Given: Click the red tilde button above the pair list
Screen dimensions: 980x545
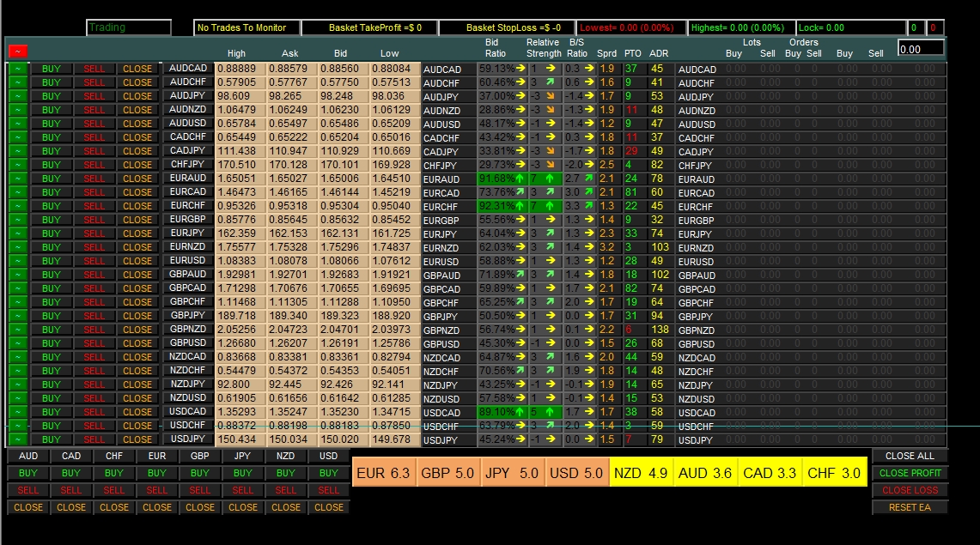Looking at the screenshot, I should tap(17, 51).
